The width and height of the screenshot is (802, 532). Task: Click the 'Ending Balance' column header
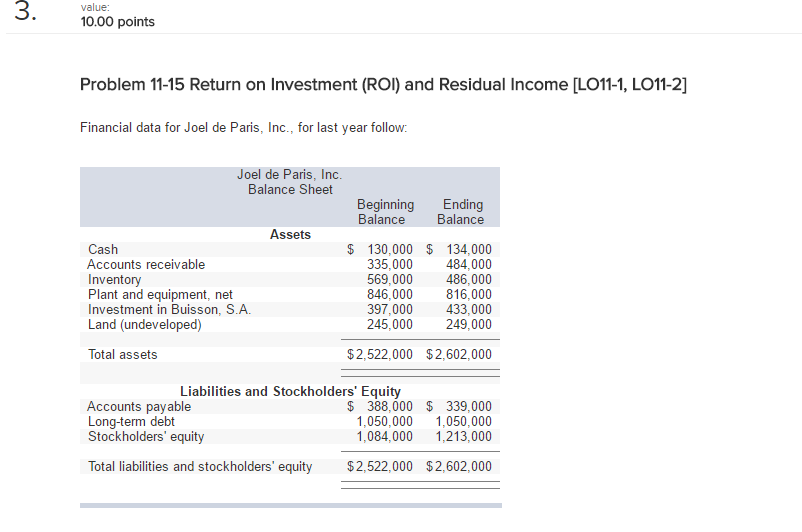(x=460, y=212)
